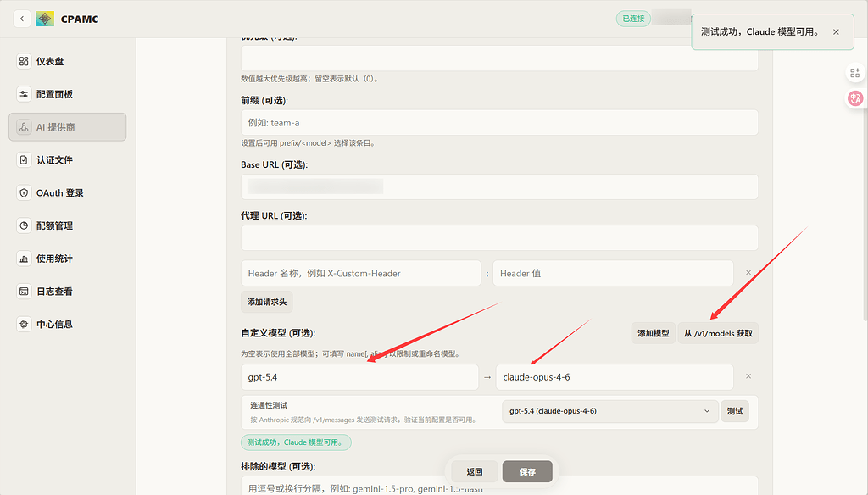Edit the gpt-5.4 model name field
This screenshot has height=495, width=868.
(359, 377)
